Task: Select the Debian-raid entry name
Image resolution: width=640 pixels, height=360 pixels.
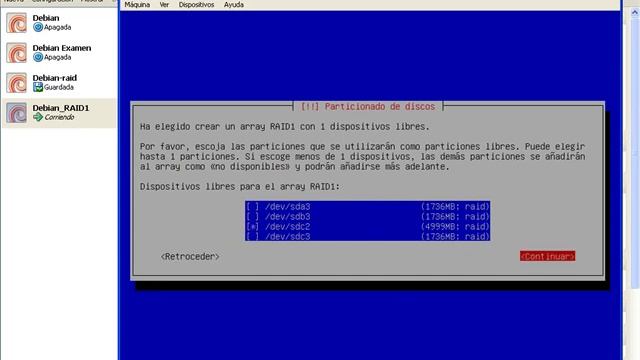Action: [x=55, y=78]
